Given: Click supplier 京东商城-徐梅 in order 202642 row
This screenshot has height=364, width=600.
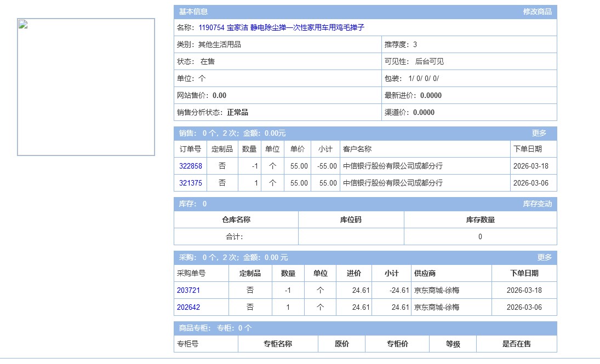Looking at the screenshot, I should tap(437, 308).
